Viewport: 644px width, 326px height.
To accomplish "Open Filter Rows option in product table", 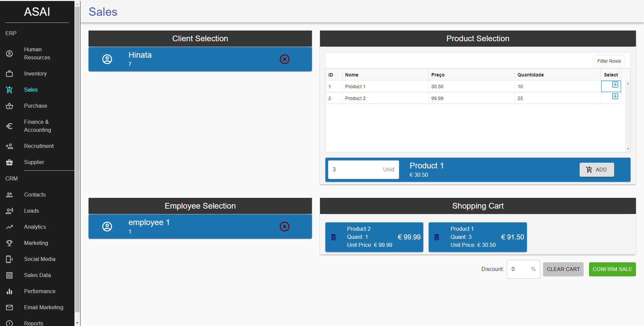I will pos(609,61).
